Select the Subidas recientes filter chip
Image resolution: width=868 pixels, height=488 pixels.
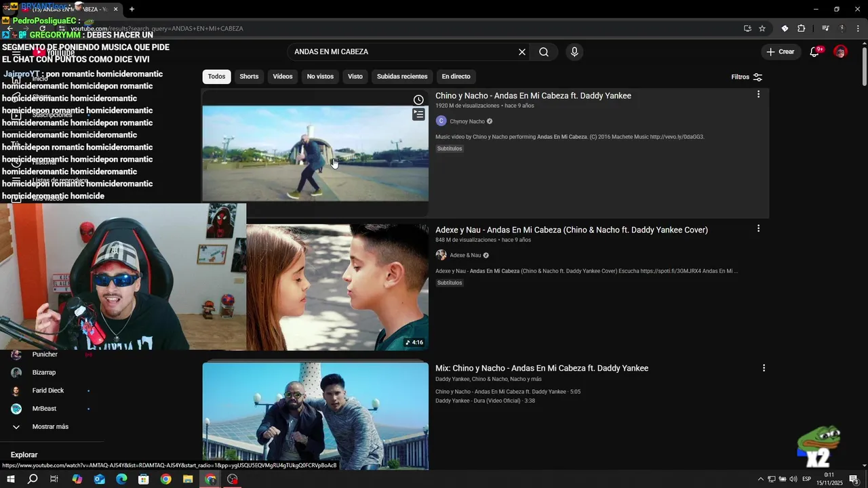(402, 77)
